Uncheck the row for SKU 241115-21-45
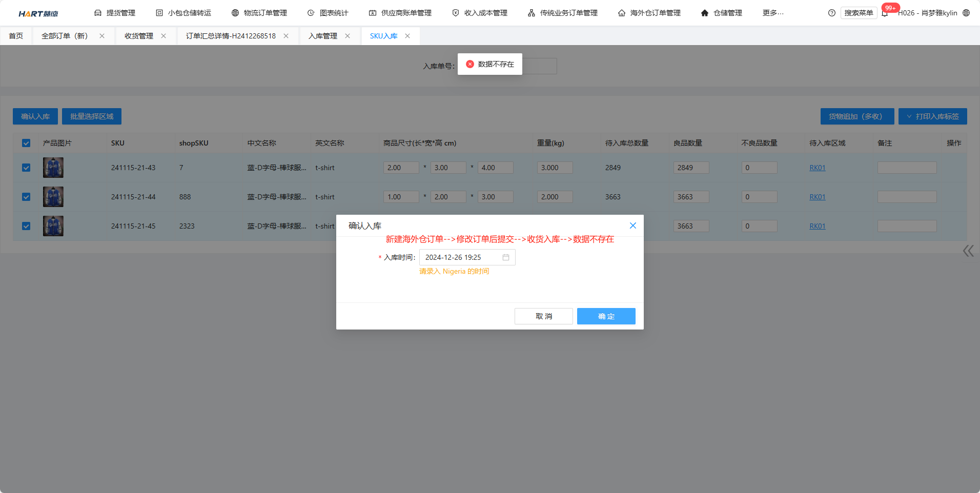Viewport: 980px width, 493px height. (x=26, y=226)
